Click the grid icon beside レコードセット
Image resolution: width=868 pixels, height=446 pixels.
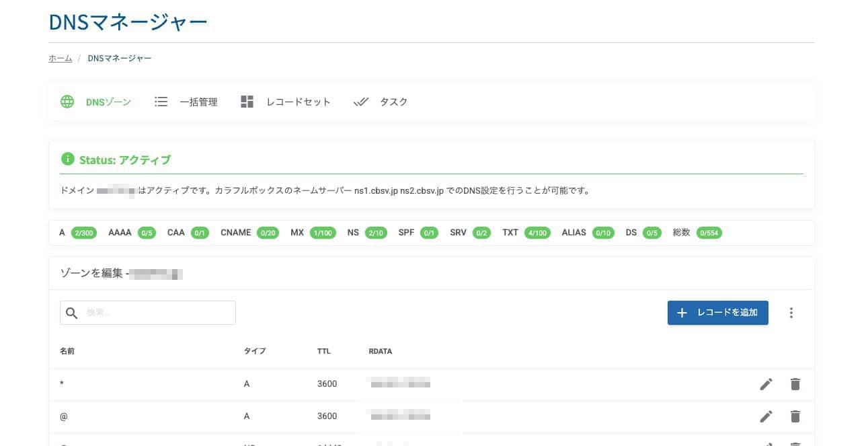coord(247,102)
